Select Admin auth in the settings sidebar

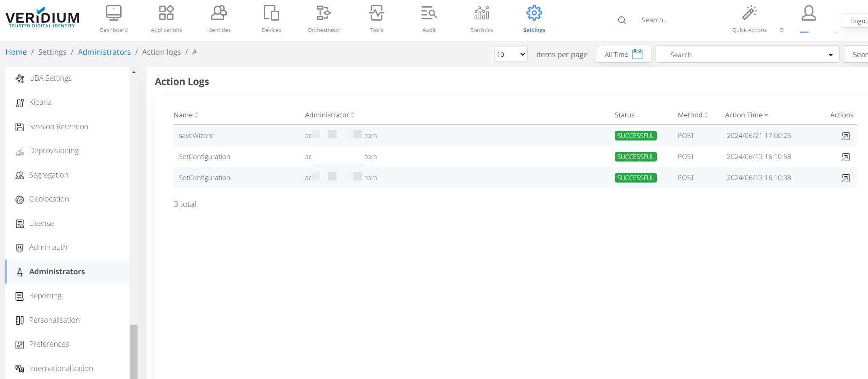point(48,247)
